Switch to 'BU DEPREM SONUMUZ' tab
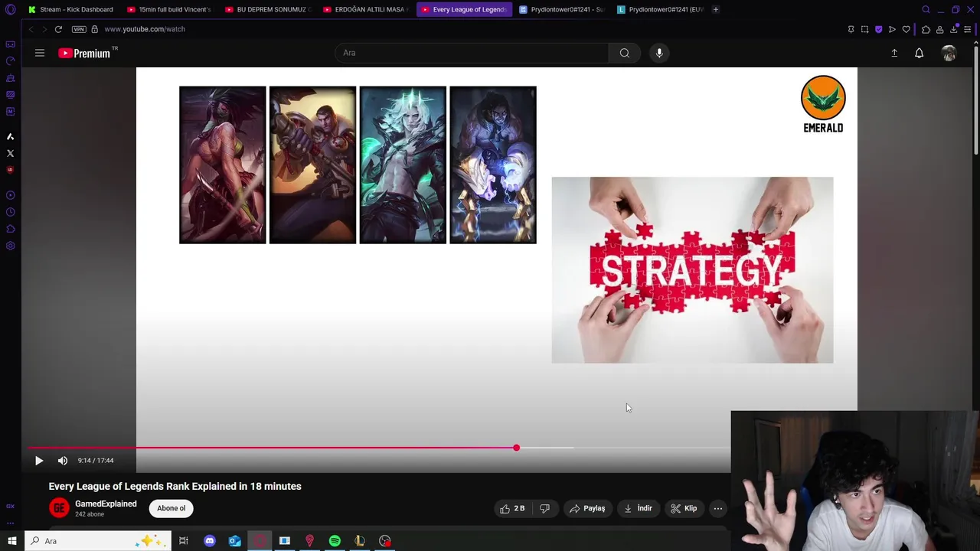Viewport: 980px width, 551px height. (267, 9)
